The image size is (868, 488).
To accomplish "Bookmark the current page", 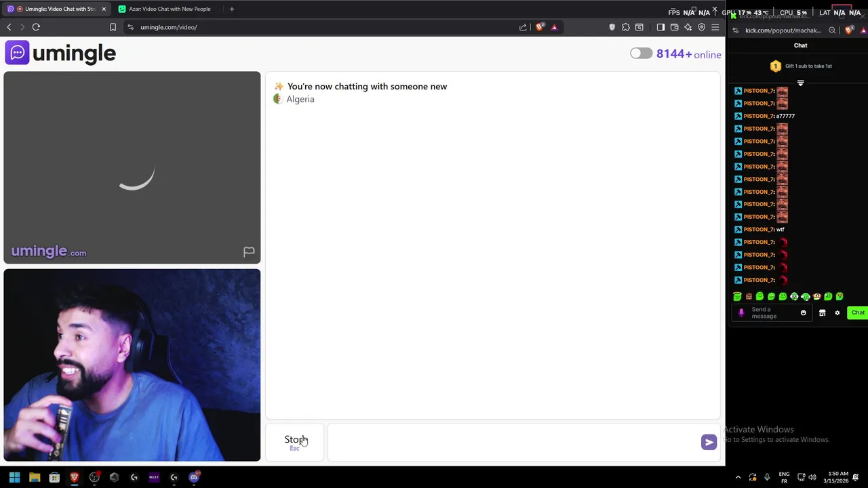I will point(113,27).
